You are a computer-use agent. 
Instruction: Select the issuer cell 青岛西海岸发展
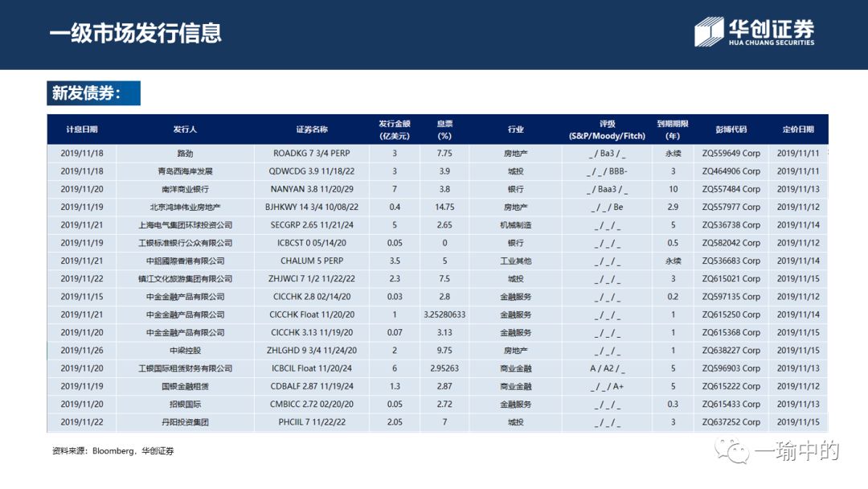(x=185, y=171)
